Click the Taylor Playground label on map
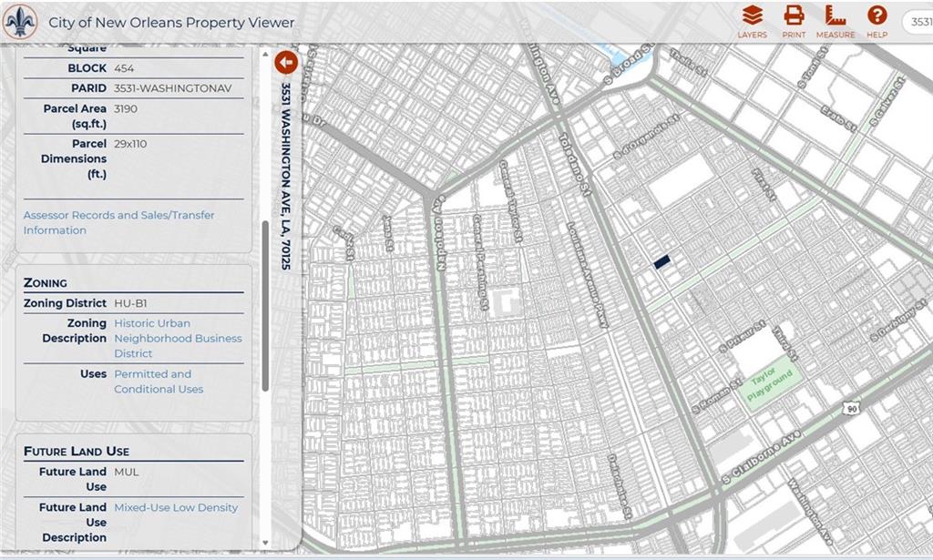Viewport: 933px width, 560px height. pos(769,384)
